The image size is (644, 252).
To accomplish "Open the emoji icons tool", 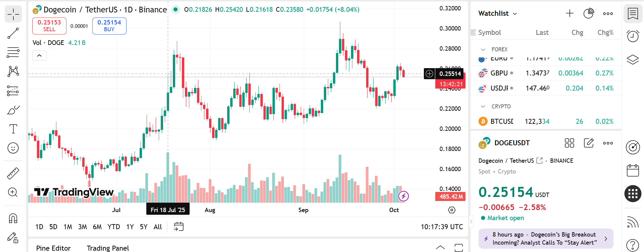I will 13,148.
